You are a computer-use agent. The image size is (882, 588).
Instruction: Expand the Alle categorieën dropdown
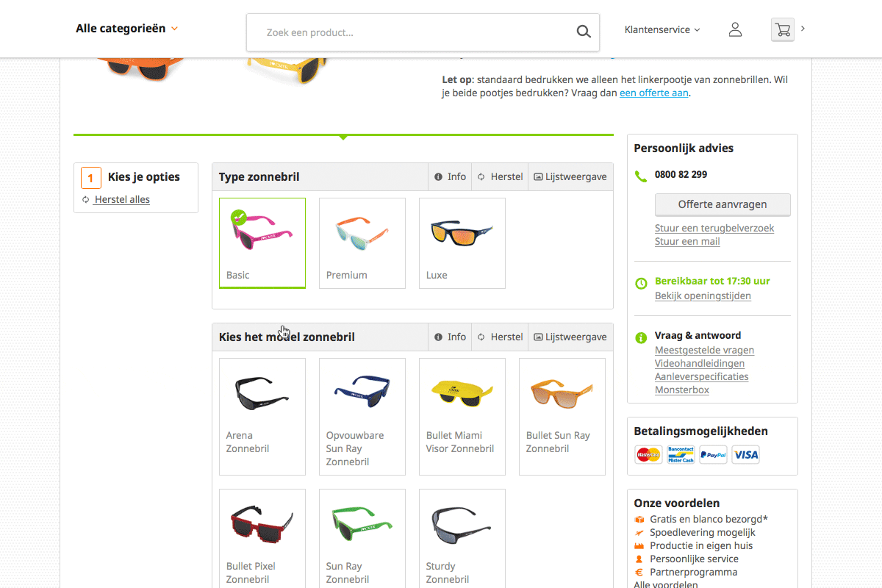coord(127,29)
